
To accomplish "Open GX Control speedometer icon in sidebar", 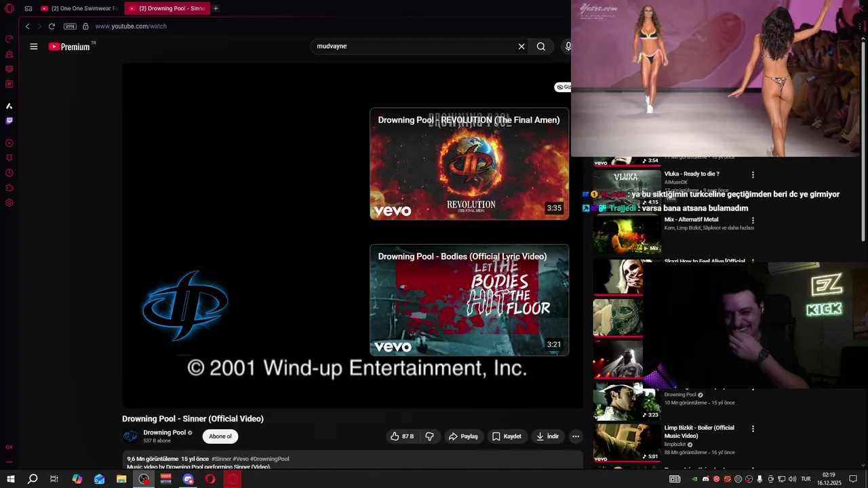I will 9,39.
